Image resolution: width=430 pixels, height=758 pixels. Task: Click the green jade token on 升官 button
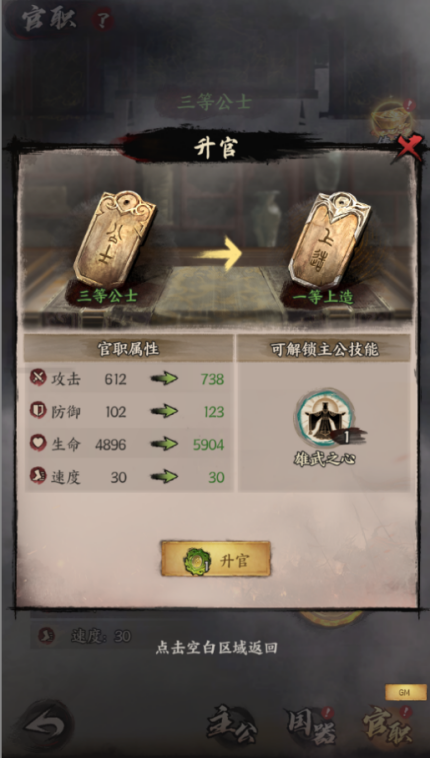pos(195,561)
